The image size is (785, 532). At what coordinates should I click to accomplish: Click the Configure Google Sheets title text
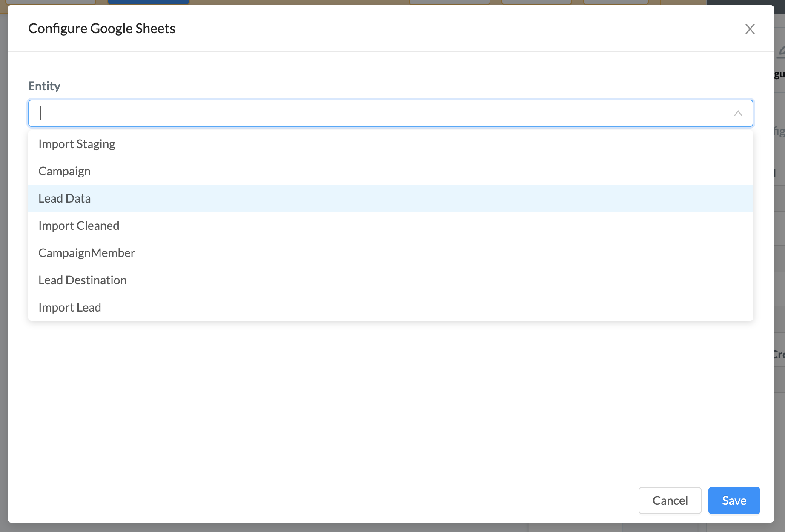pyautogui.click(x=102, y=29)
